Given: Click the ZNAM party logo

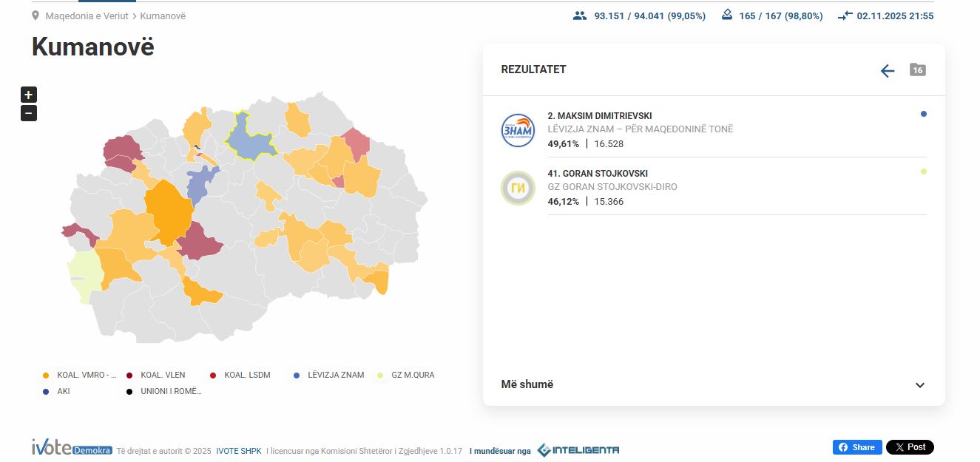Looking at the screenshot, I should [517, 130].
